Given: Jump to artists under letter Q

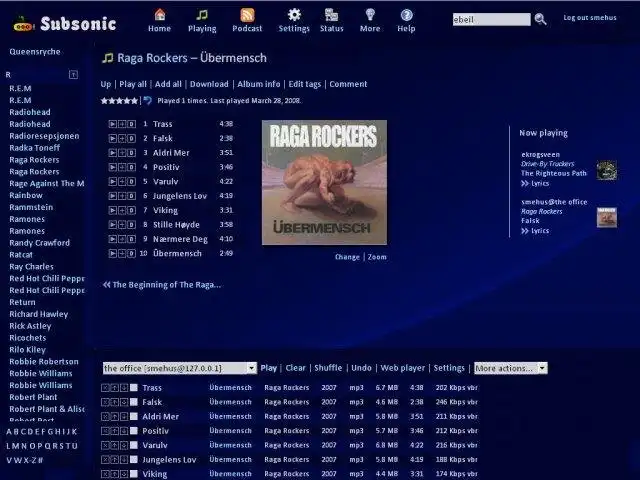Looking at the screenshot, I should tap(48, 446).
